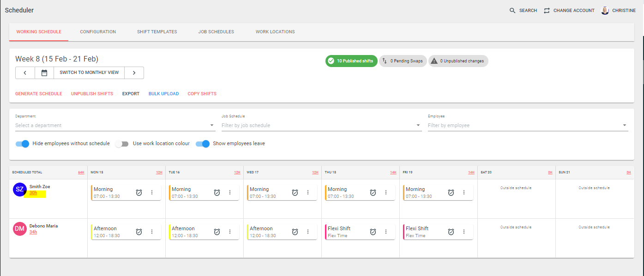Switch to Working Schedule tab
This screenshot has height=276, width=644.
(x=39, y=32)
